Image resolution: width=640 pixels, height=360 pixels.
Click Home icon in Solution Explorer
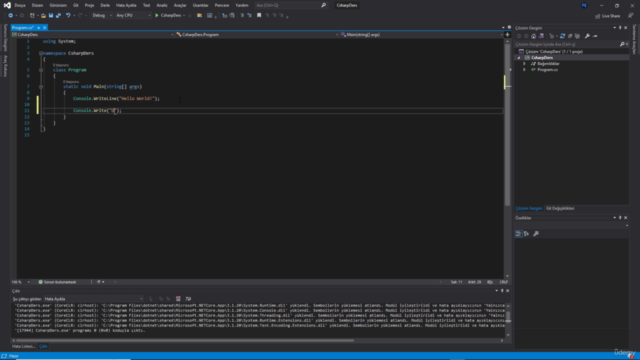[x=533, y=36]
